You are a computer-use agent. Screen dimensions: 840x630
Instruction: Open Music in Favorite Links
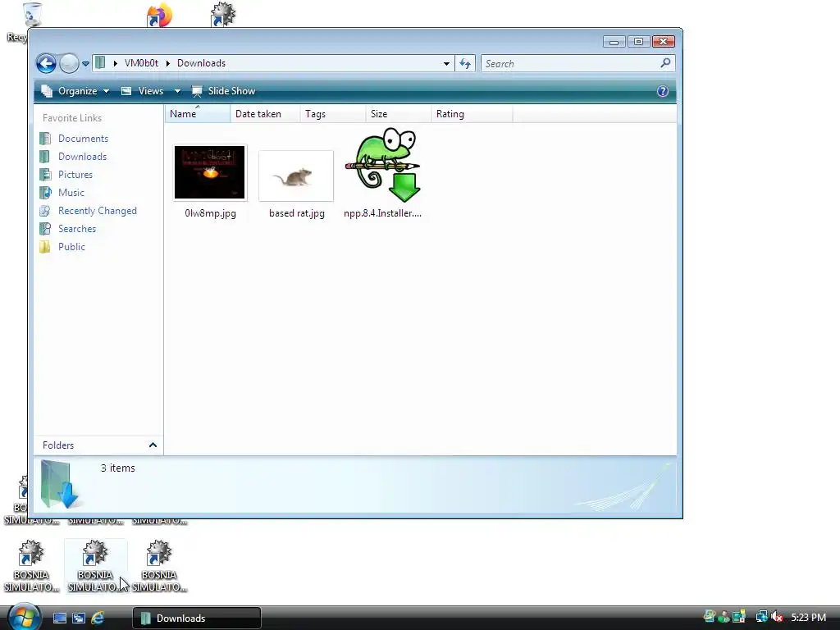tap(71, 192)
